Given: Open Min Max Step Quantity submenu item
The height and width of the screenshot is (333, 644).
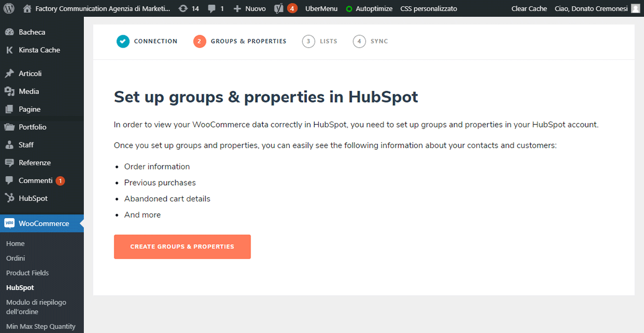Looking at the screenshot, I should point(41,326).
